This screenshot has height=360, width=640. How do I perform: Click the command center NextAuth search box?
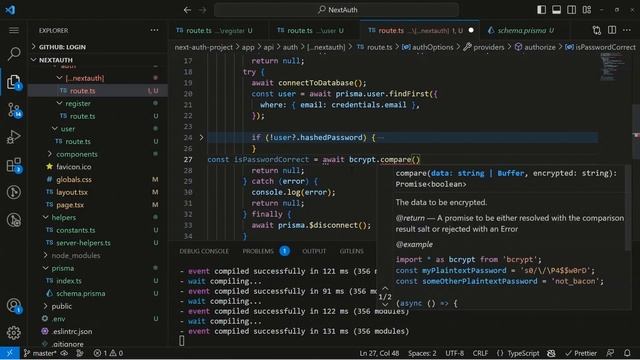coord(337,10)
